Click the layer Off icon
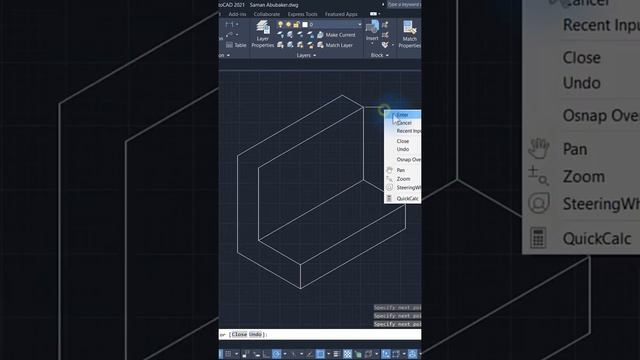Screen dimensions: 640x360 tap(280, 35)
